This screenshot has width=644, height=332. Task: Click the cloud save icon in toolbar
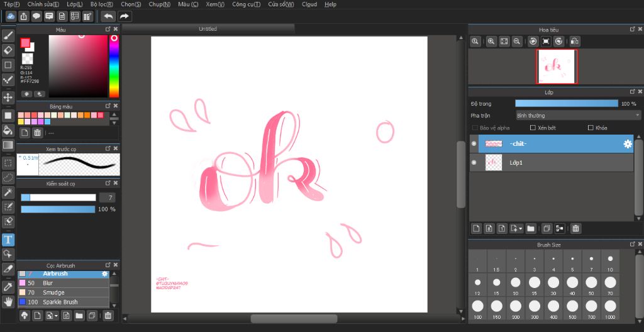pos(11,16)
